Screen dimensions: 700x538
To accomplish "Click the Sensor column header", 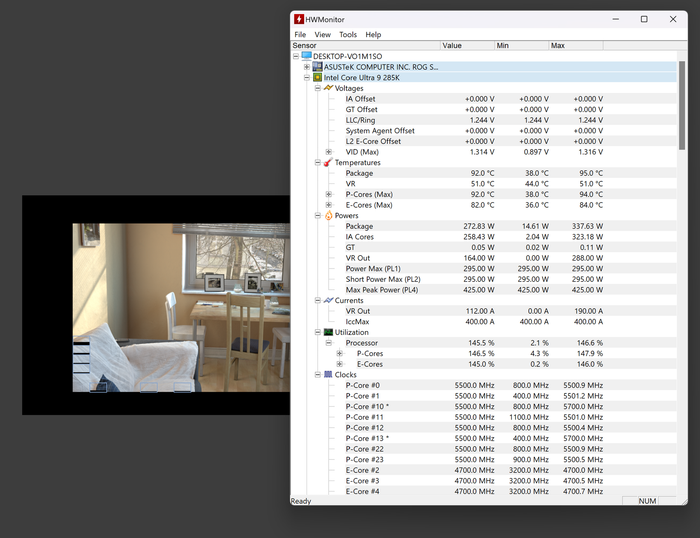I will point(365,46).
